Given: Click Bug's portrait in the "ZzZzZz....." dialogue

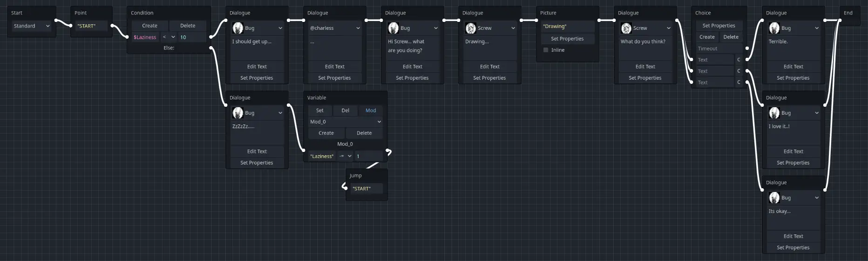Looking at the screenshot, I should 238,113.
